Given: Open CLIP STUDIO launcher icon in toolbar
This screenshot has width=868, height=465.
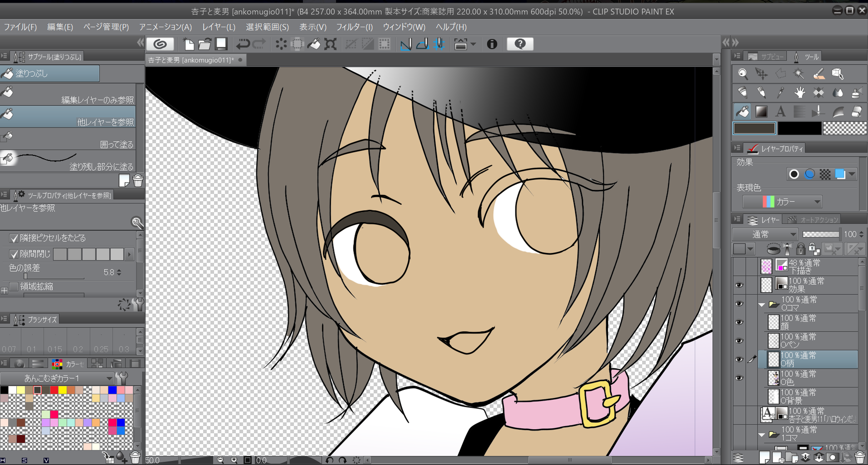Looking at the screenshot, I should [x=160, y=44].
